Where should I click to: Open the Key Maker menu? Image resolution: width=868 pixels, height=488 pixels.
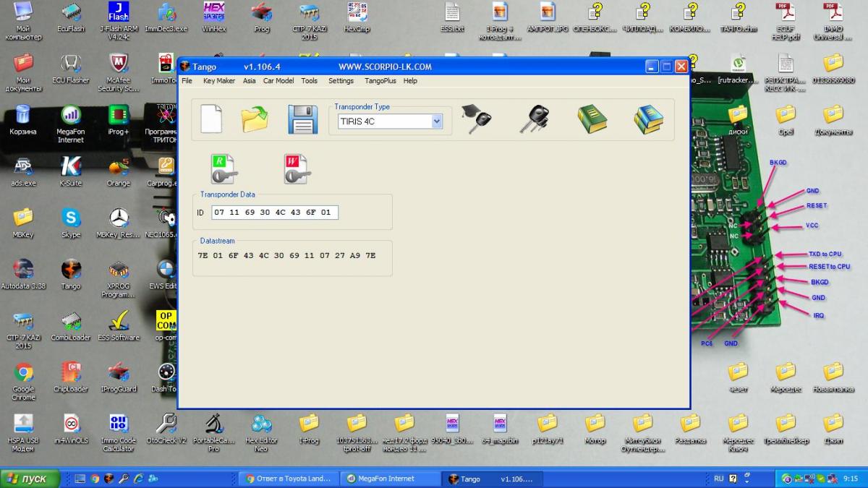pyautogui.click(x=218, y=81)
